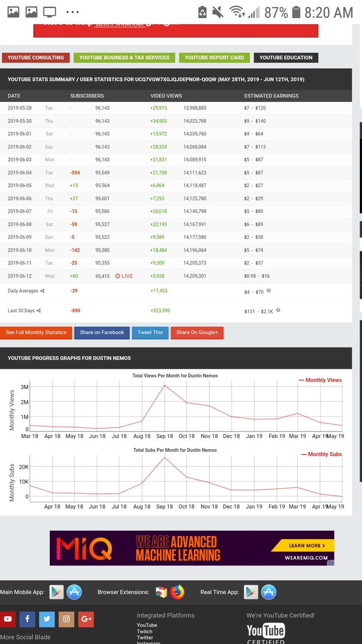Open Twitch link under Integrated Platforms
Viewport: 362px width, 644px height.
[x=145, y=632]
